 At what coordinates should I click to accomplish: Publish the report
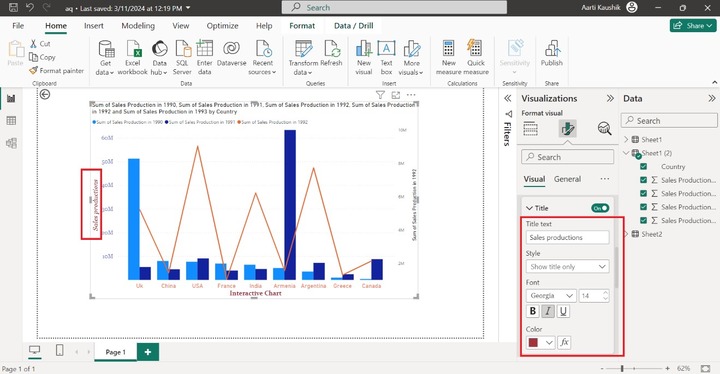tap(551, 54)
